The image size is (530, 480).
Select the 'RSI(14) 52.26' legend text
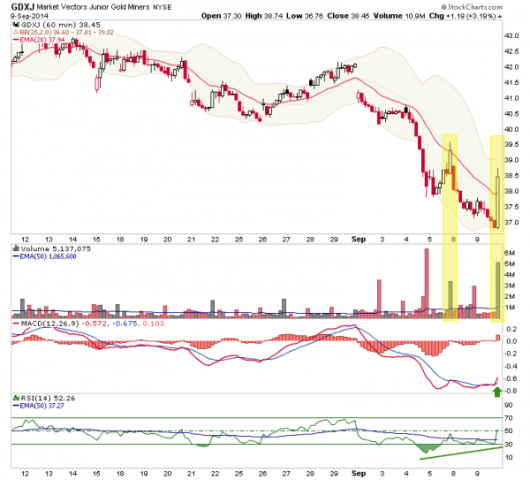(48, 398)
